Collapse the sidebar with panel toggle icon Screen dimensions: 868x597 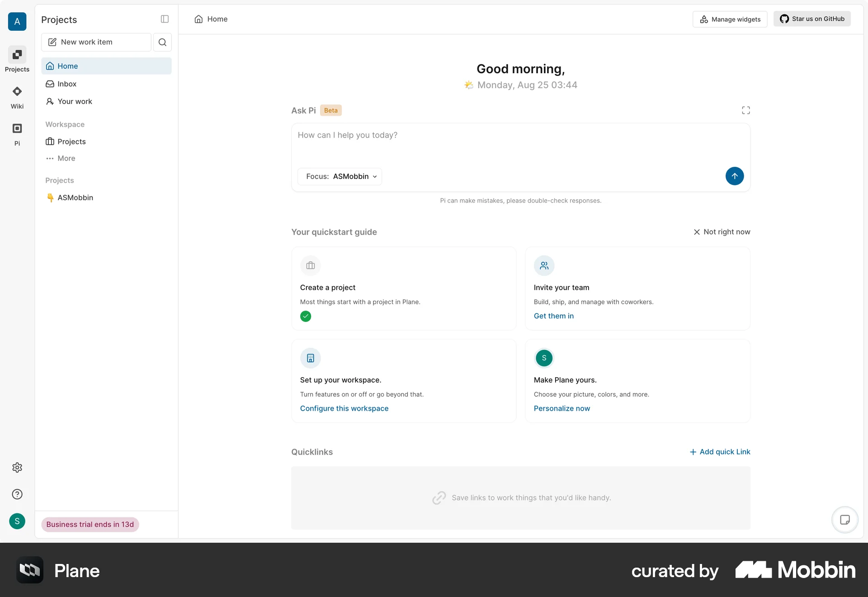[x=165, y=19]
